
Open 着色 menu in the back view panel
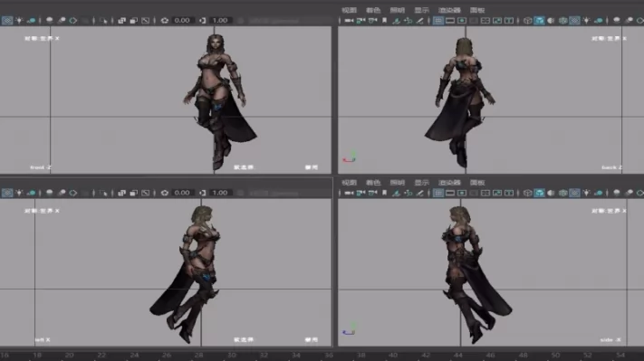tap(373, 10)
